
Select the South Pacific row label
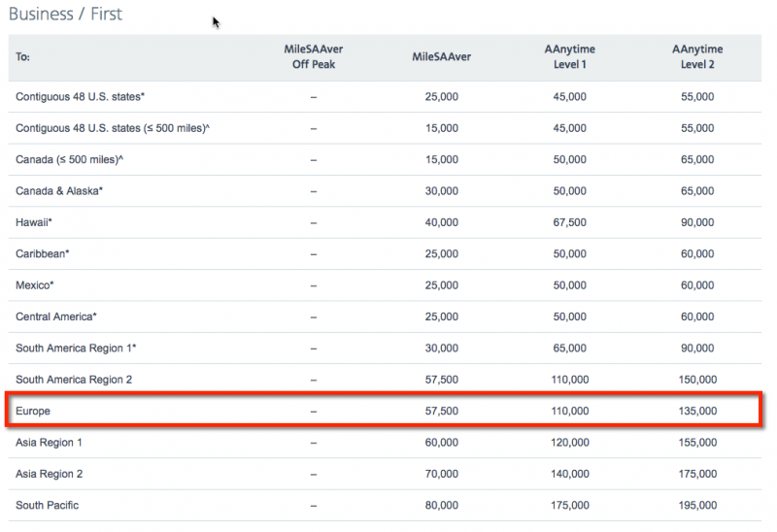tap(47, 505)
